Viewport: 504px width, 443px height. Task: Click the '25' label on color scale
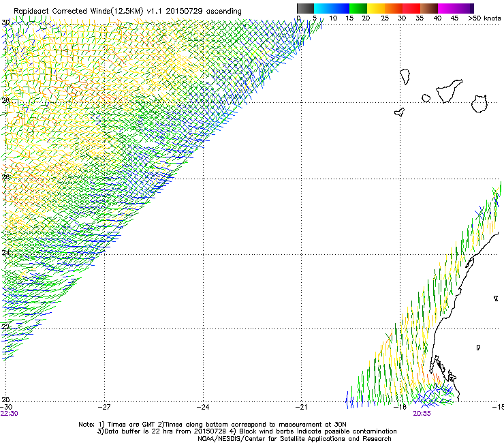385,18
